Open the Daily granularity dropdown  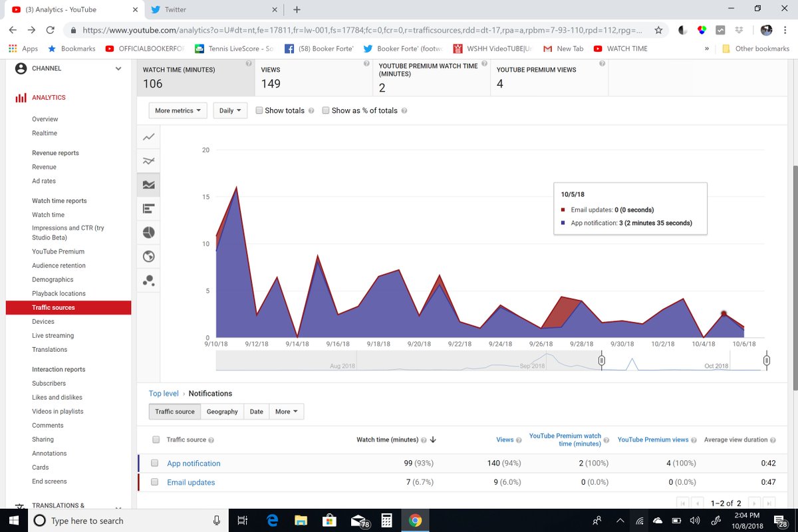click(x=230, y=111)
